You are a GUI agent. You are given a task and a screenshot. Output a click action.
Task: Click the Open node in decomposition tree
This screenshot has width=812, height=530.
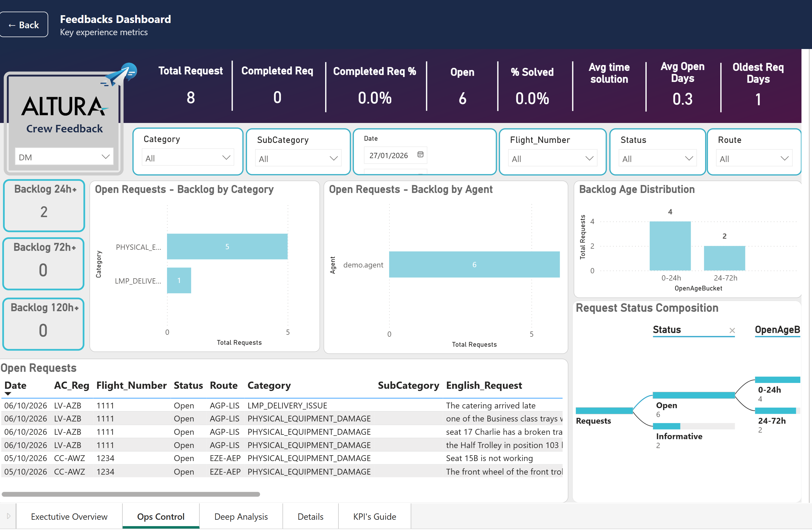click(694, 395)
